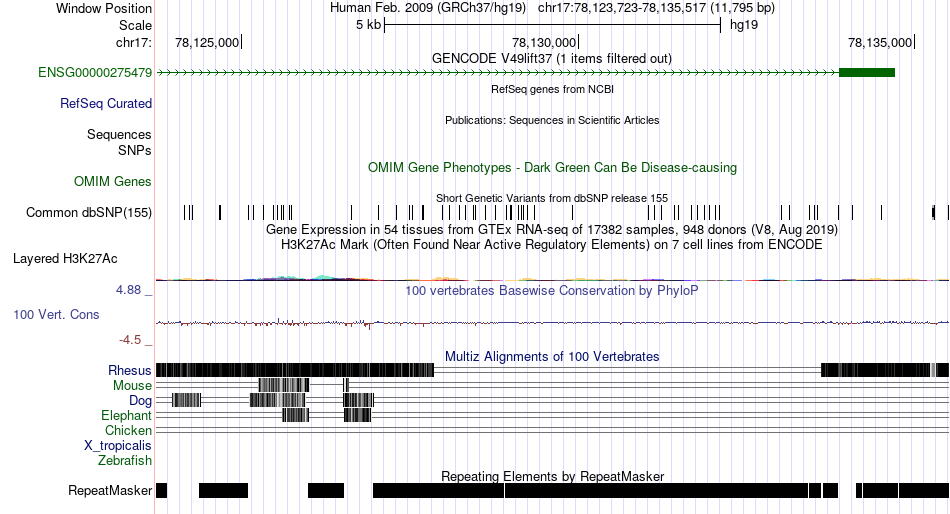The width and height of the screenshot is (950, 514).
Task: Click the Rhesus alignment row label
Action: pyautogui.click(x=130, y=370)
